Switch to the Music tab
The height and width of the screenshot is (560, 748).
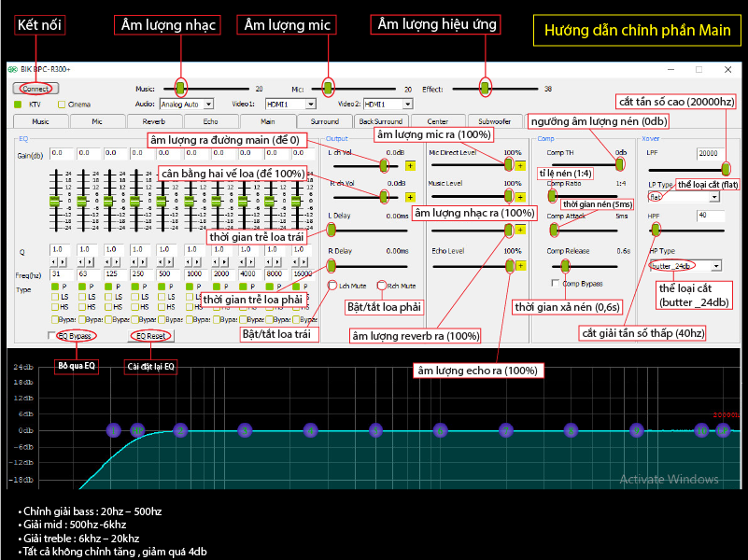[x=40, y=121]
